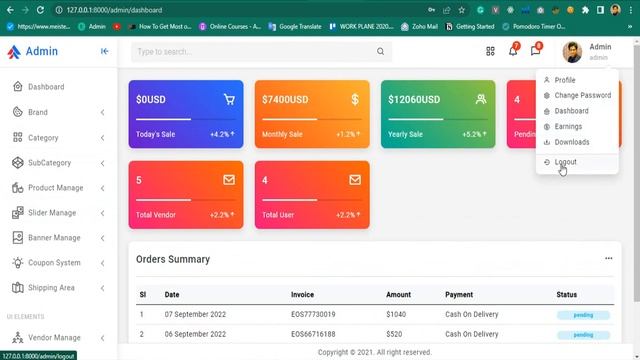The width and height of the screenshot is (640, 360).
Task: Open the Google Translate bookmark
Action: tap(295, 27)
